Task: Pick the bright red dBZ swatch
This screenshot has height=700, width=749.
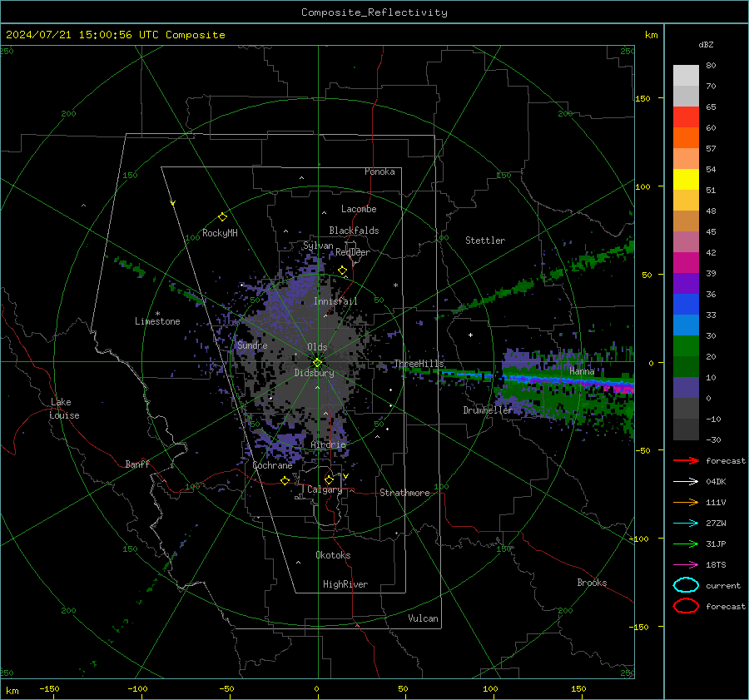Action: (686, 117)
